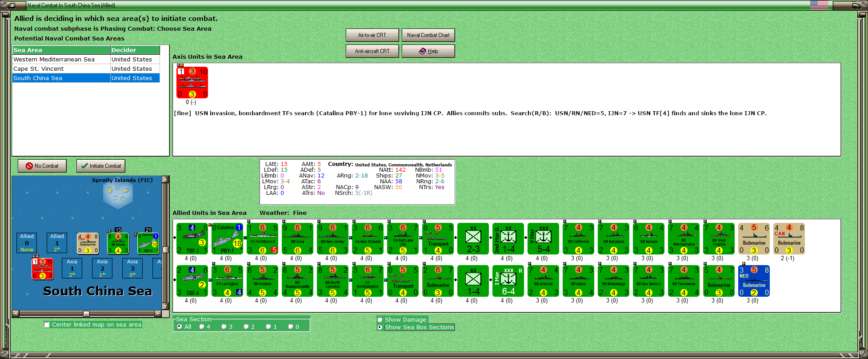Click the No Combat button

pyautogui.click(x=42, y=166)
